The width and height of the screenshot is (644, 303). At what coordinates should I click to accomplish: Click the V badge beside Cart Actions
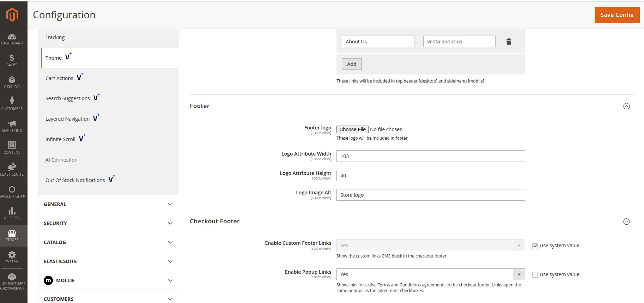tap(80, 77)
